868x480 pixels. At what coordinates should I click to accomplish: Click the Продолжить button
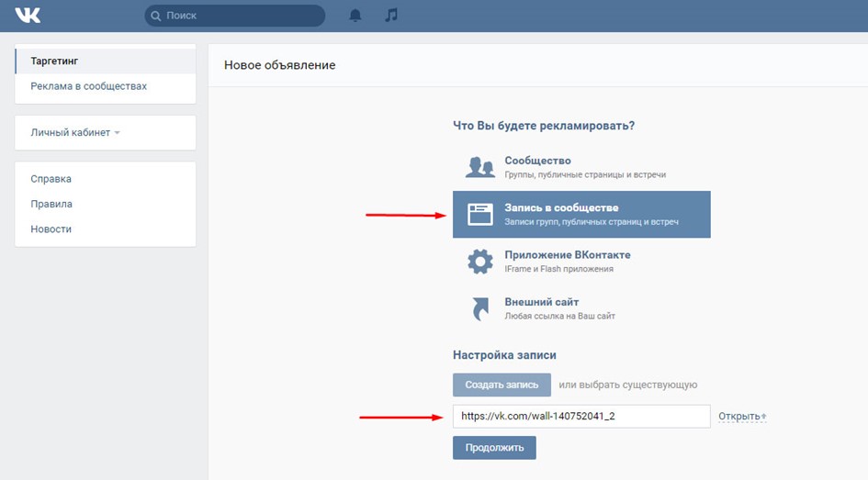point(494,448)
